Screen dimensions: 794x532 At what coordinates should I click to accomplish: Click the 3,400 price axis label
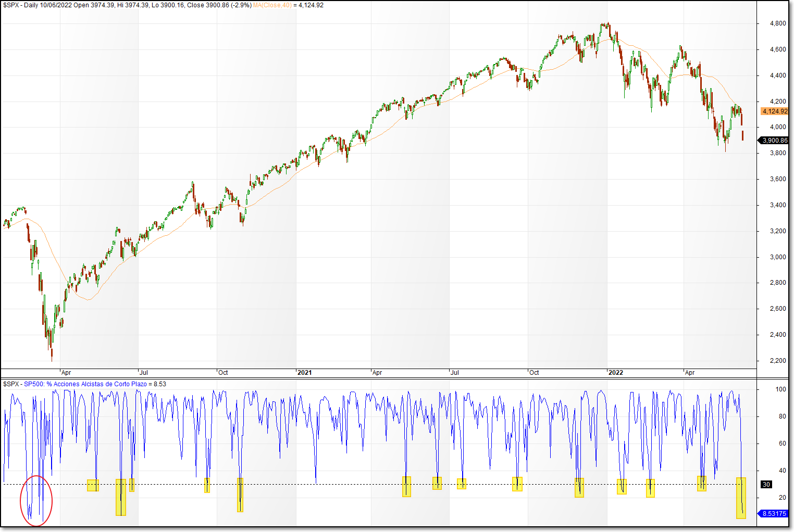pos(778,205)
